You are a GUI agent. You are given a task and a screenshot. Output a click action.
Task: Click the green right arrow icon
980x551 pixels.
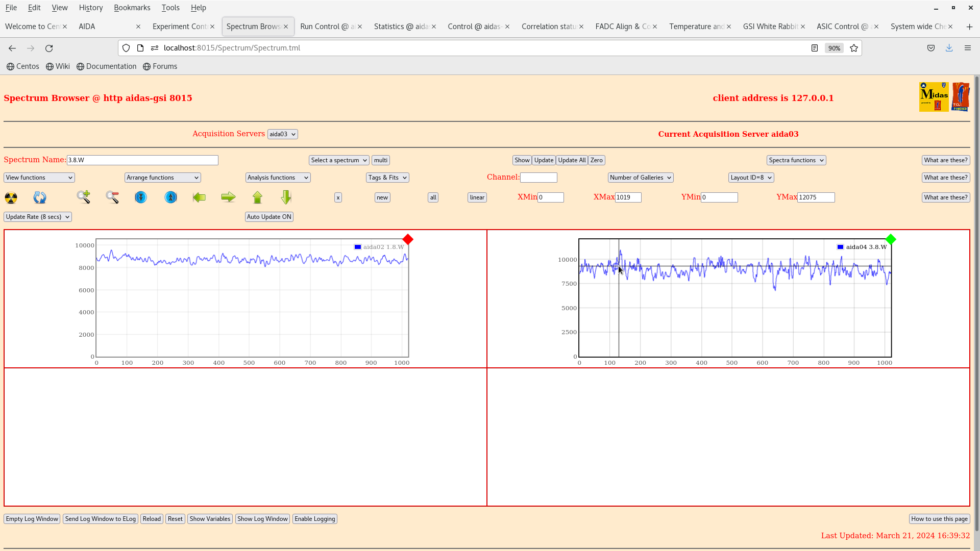point(228,197)
